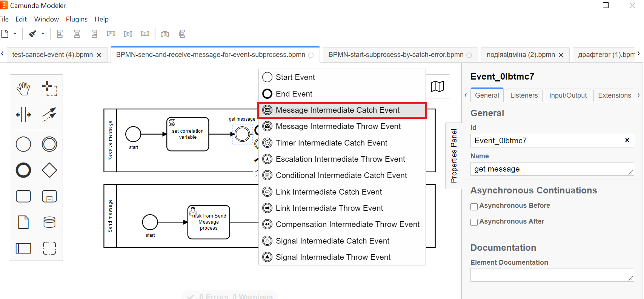Show more file tabs with right chevron
Viewport: 644px width, 299px height.
638,54
